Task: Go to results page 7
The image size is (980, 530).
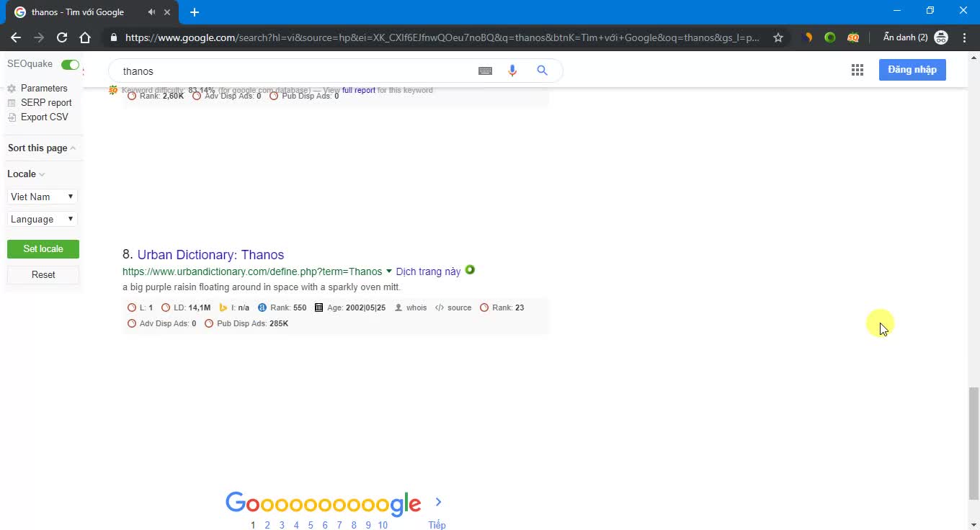Action: (339, 525)
